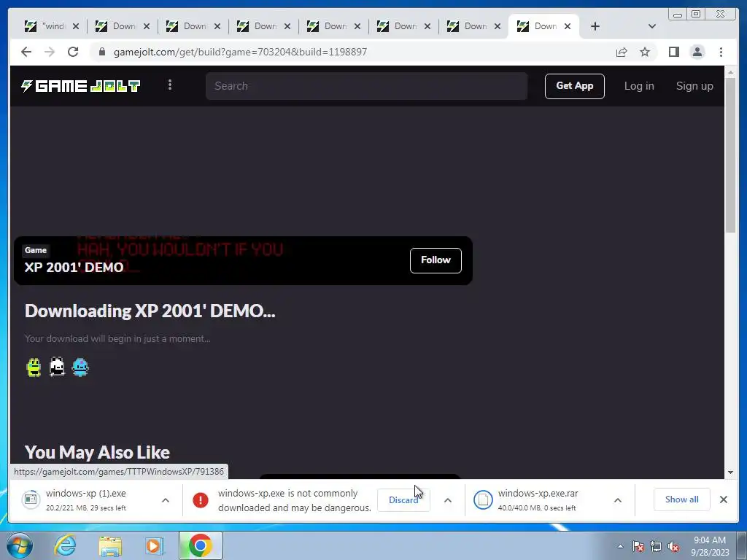Click the muted volume tray icon
747x560 pixels.
(673, 547)
